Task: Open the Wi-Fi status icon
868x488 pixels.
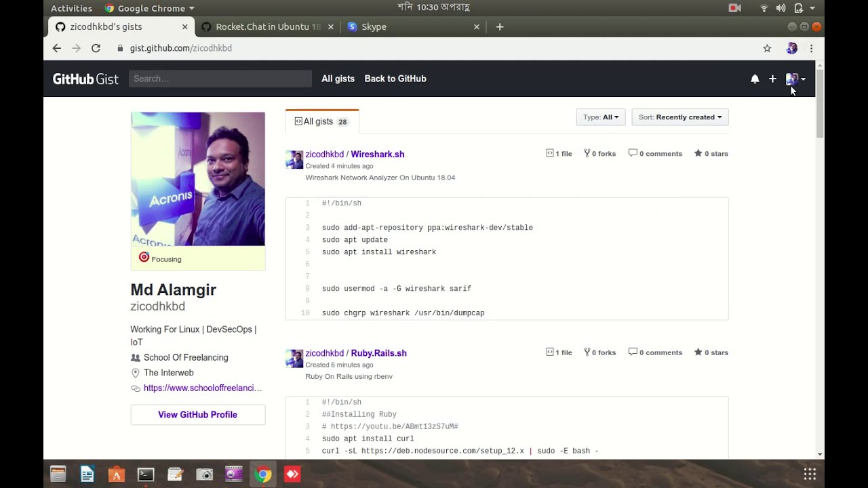Action: [x=764, y=8]
